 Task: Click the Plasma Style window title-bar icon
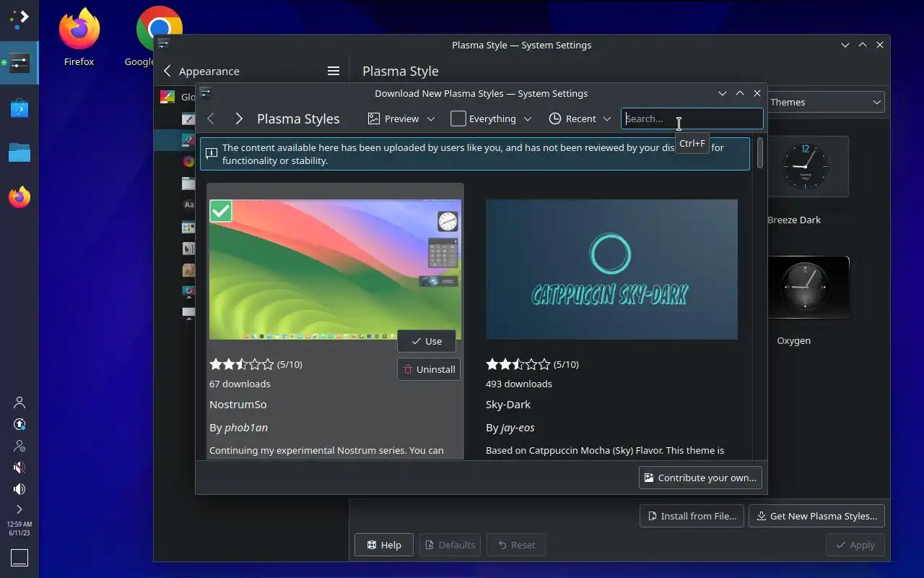click(x=164, y=44)
